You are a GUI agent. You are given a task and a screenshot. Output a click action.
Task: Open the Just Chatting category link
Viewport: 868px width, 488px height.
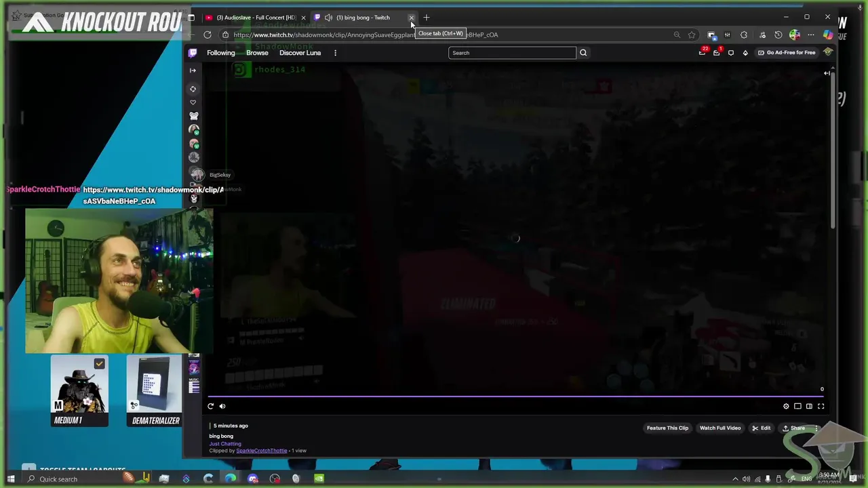(225, 443)
